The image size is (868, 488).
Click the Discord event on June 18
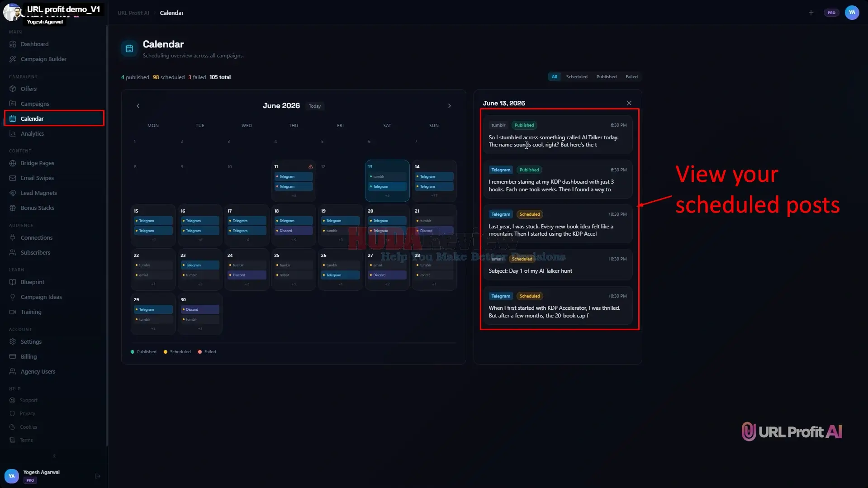pos(294,231)
